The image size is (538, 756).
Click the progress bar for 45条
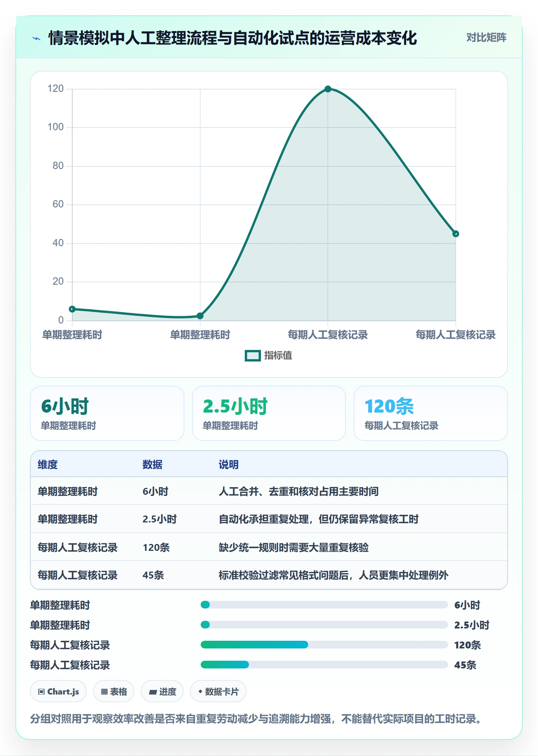click(324, 665)
